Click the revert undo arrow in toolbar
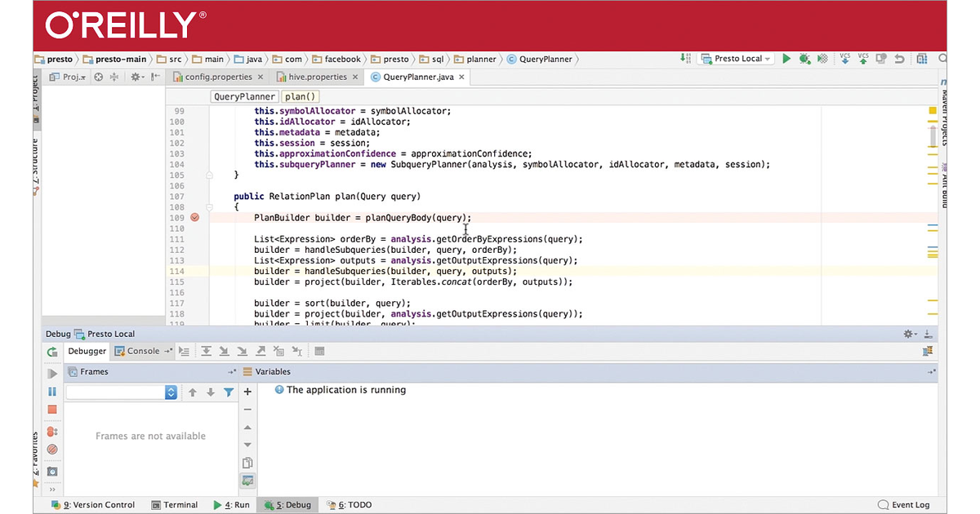980x514 pixels. pyautogui.click(x=899, y=59)
